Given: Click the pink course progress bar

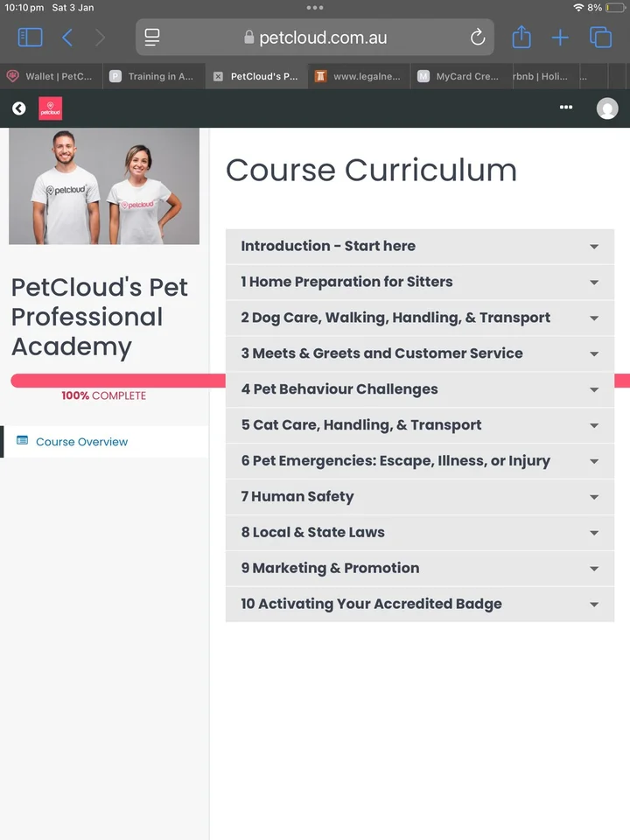Looking at the screenshot, I should pos(118,381).
